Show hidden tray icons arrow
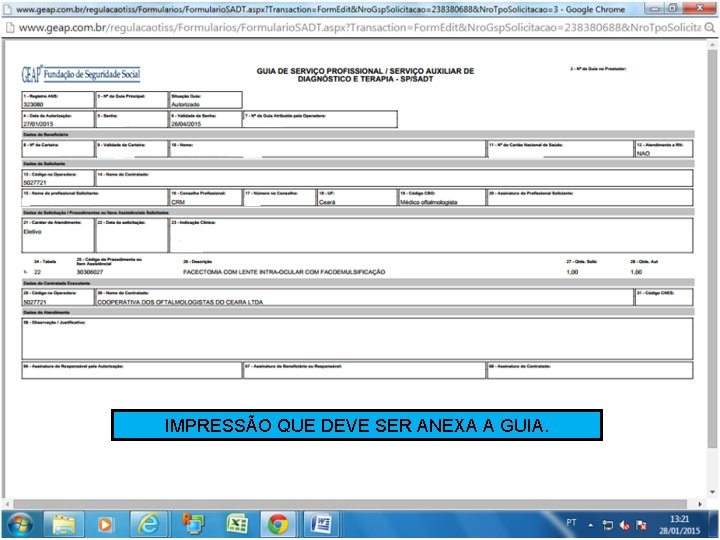This screenshot has height=540, width=720. [591, 525]
